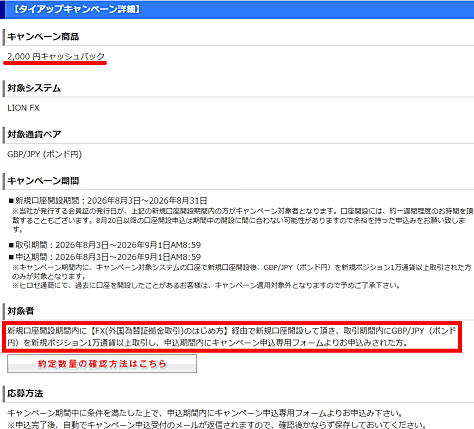Click the blue タイアップキャンペーン詳細 header bar
474x429 pixels.
point(237,9)
